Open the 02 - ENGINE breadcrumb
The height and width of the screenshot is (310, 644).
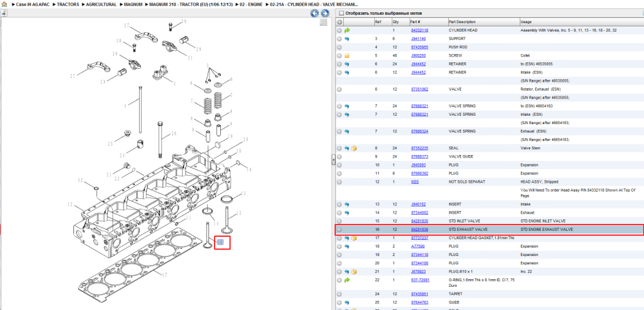point(252,4)
